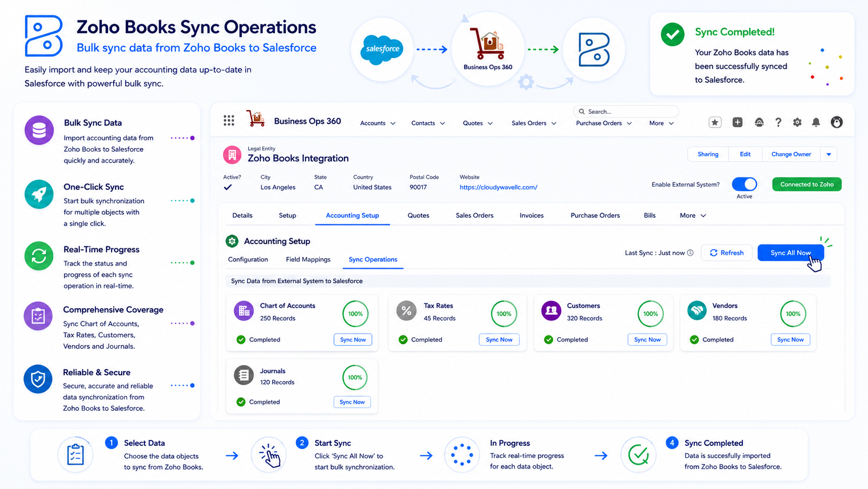Screen dimensions: 868x489
Task: Click the Business Ops 360 cart logo in navbar
Action: tap(255, 119)
